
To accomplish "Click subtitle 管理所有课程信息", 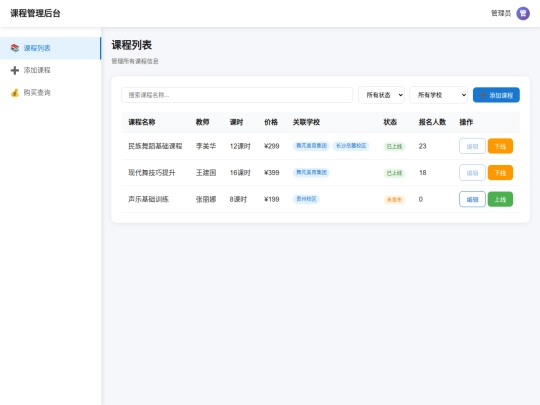I will [135, 61].
